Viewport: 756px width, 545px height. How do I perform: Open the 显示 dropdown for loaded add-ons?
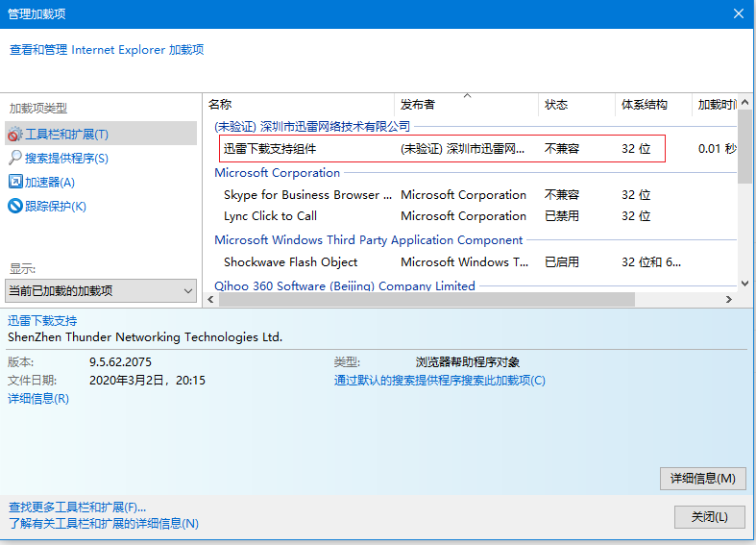click(101, 290)
